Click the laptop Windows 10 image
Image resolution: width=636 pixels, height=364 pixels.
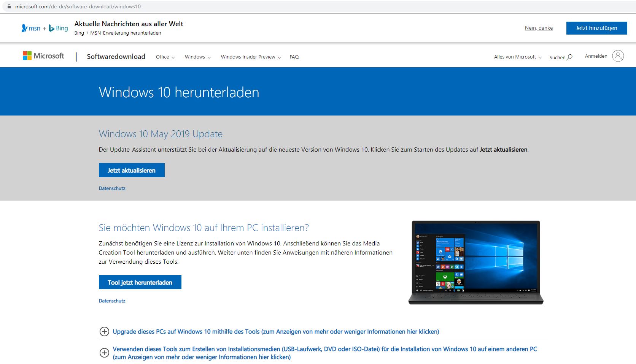click(x=476, y=263)
